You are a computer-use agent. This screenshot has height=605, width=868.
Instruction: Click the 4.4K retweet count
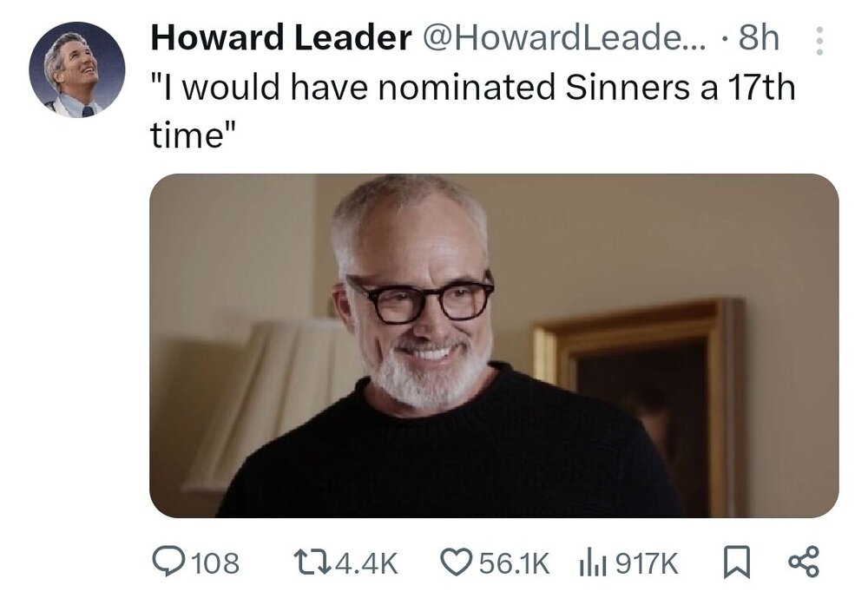(365, 564)
